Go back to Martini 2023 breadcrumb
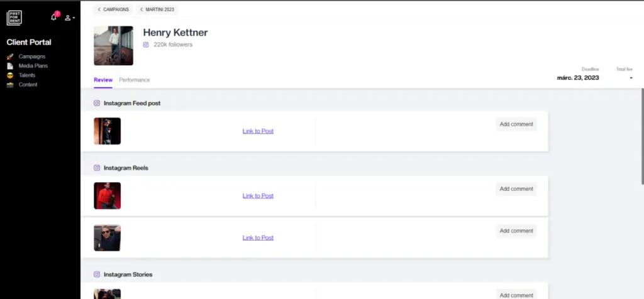This screenshot has height=299, width=644. coord(157,9)
